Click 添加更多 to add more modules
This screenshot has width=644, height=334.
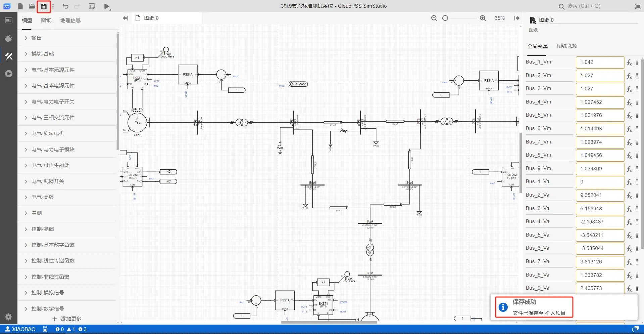67,319
